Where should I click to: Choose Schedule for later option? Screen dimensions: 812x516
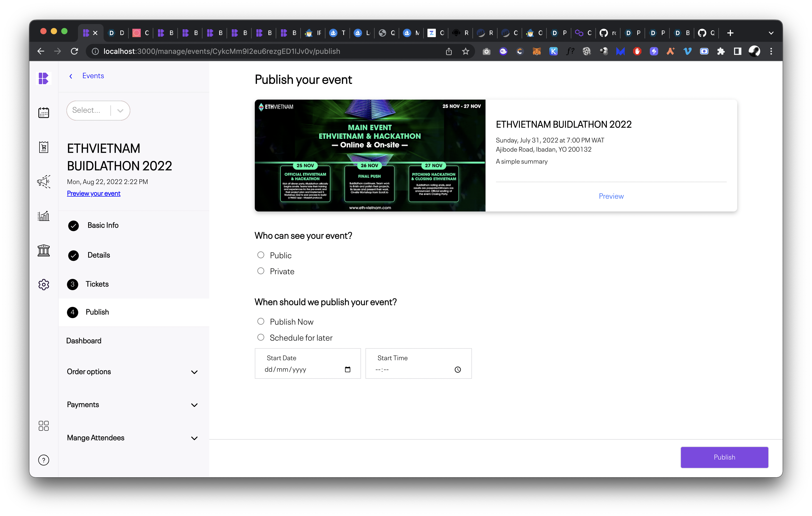coord(261,337)
